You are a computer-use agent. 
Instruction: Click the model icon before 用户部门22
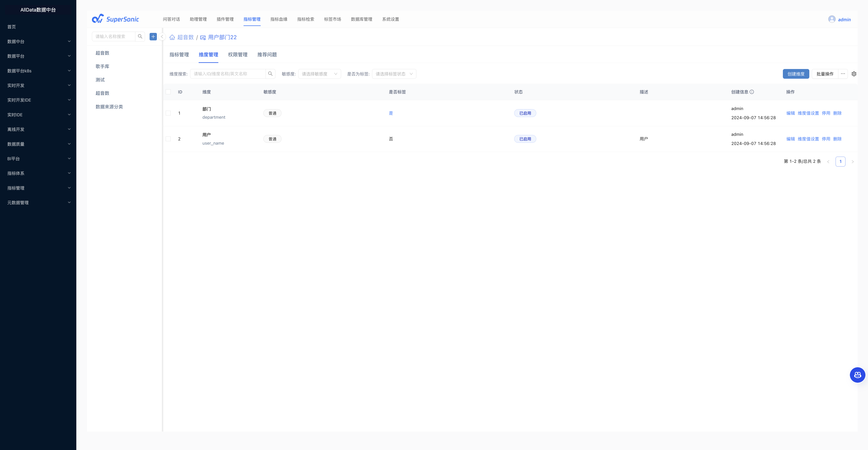203,38
